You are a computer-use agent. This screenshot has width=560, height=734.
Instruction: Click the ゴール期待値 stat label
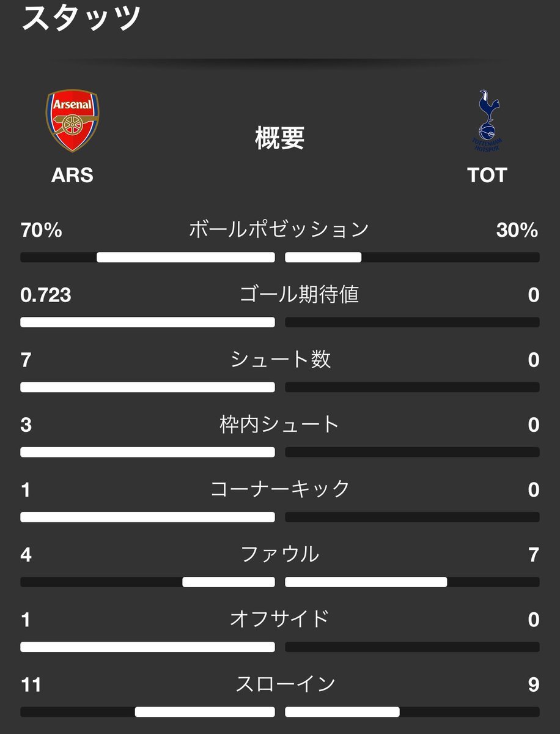[299, 295]
